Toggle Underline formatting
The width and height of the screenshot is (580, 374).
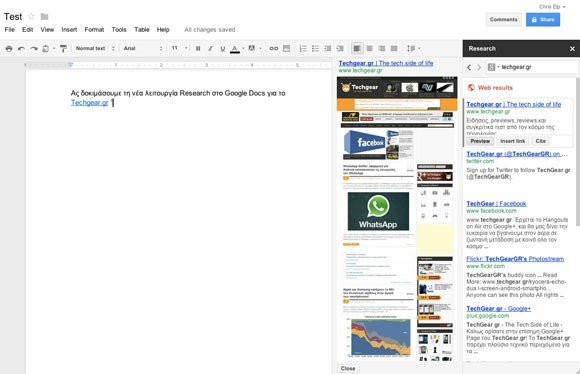(x=222, y=48)
